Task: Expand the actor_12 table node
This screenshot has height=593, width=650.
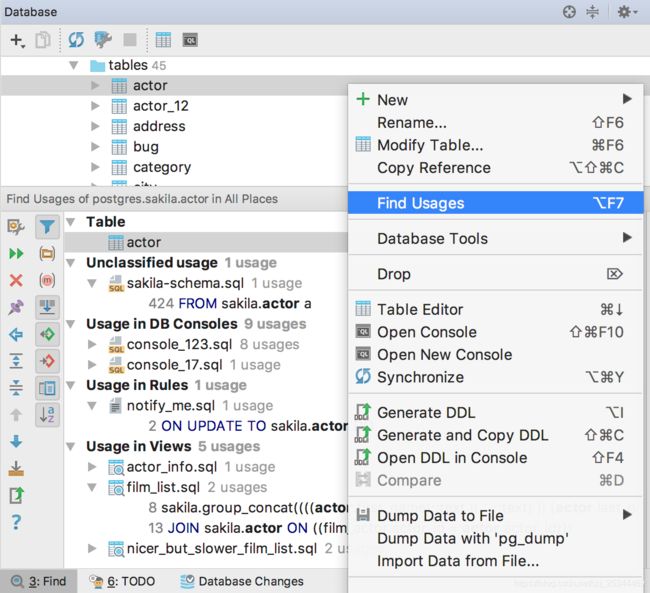Action: coord(95,106)
